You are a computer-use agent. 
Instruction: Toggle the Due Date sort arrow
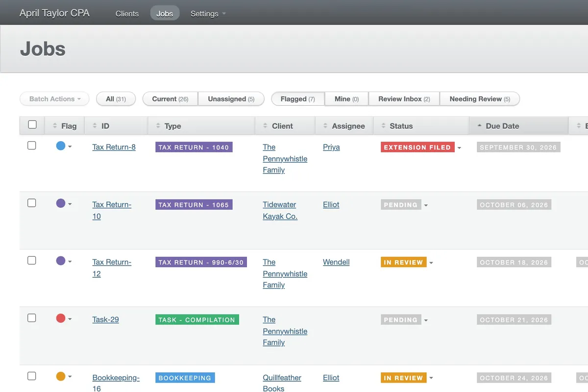click(479, 126)
